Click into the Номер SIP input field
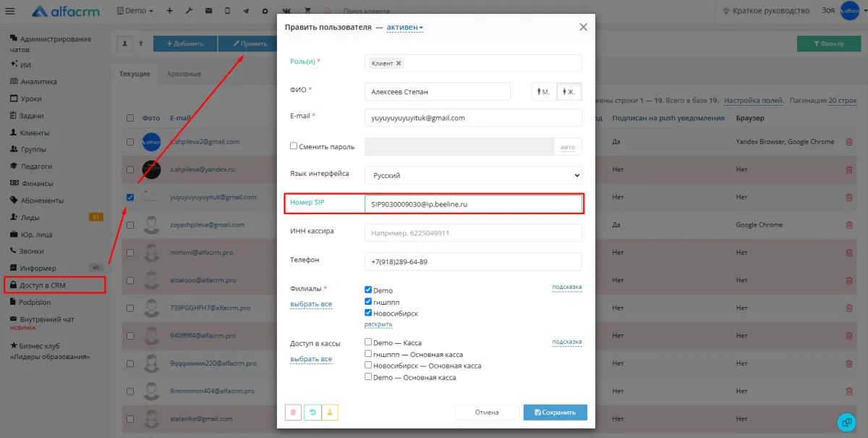 point(473,204)
